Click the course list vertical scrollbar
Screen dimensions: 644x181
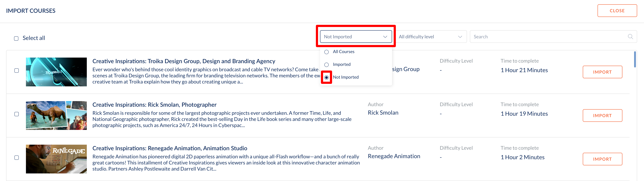point(635,59)
